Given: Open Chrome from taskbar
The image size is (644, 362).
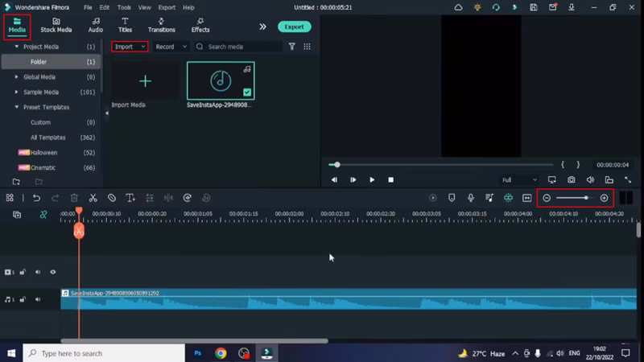Looking at the screenshot, I should coord(221,353).
